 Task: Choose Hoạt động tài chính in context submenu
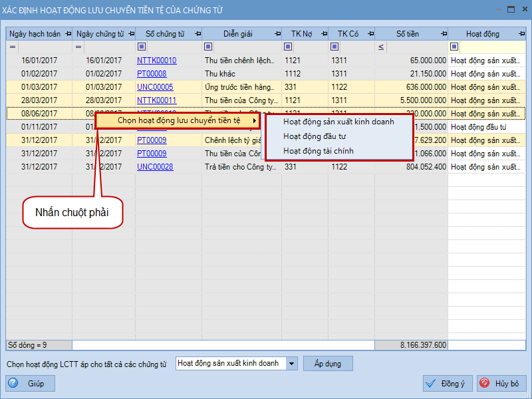coord(318,151)
